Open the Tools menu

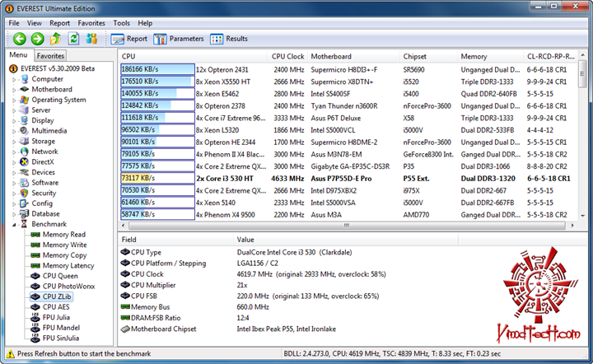121,23
